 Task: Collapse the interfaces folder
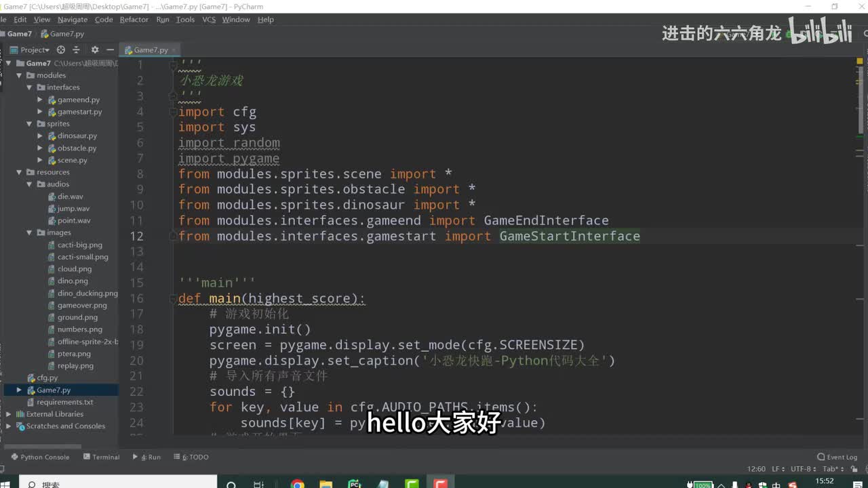point(29,87)
